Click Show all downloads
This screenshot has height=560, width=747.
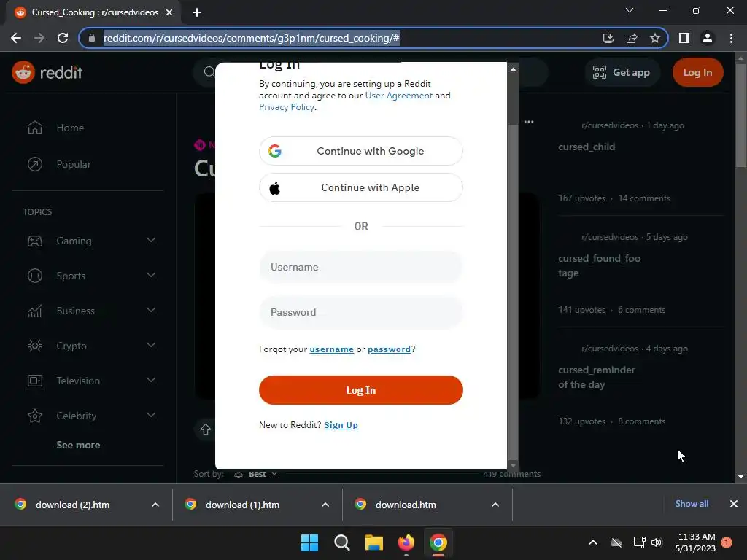pos(692,504)
